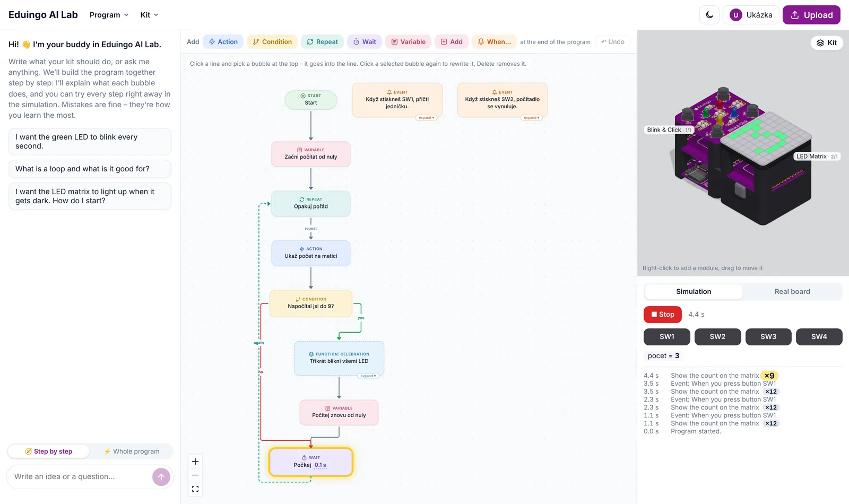Image resolution: width=849 pixels, height=504 pixels.
Task: Switch to Step by step mode
Action: tap(48, 451)
